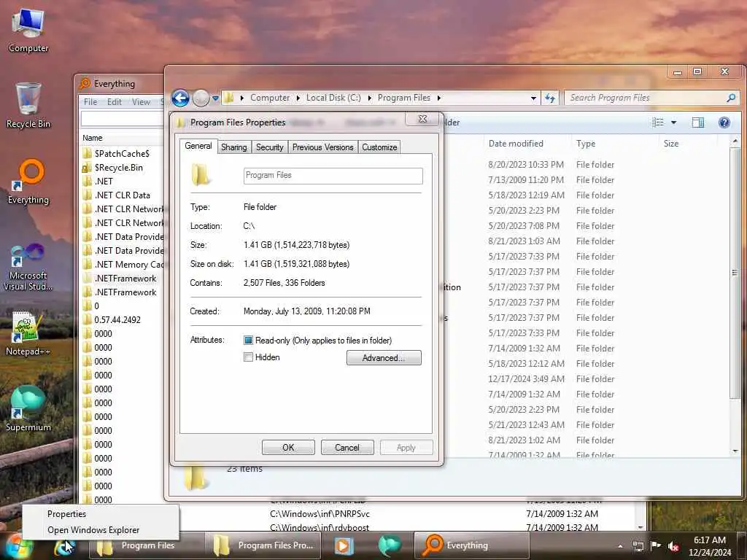This screenshot has width=747, height=560.
Task: Toggle the Read-only attribute checkbox
Action: click(x=248, y=341)
